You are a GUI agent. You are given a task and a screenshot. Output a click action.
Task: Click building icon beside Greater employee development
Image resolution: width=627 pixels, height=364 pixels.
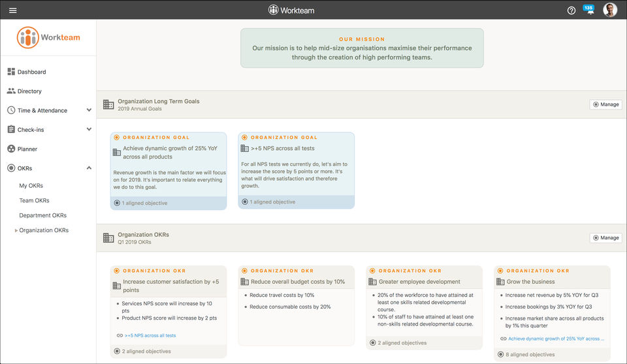(373, 282)
